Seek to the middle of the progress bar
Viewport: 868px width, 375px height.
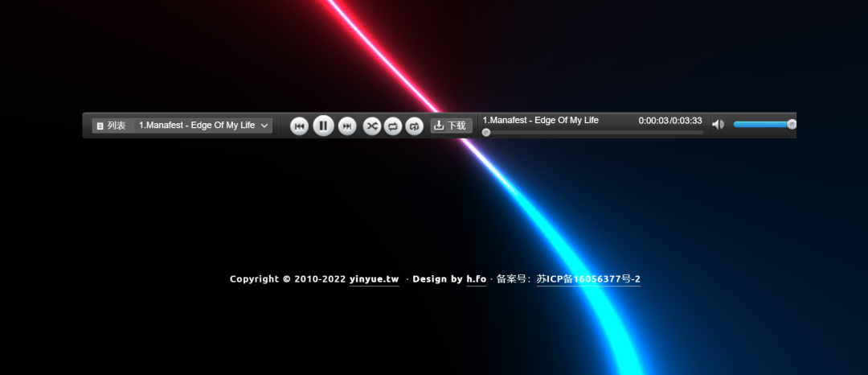click(593, 133)
